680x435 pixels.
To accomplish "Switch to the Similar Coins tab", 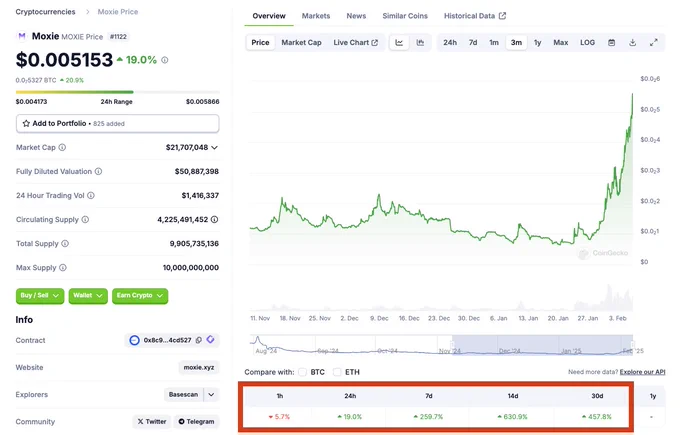I will (x=405, y=16).
